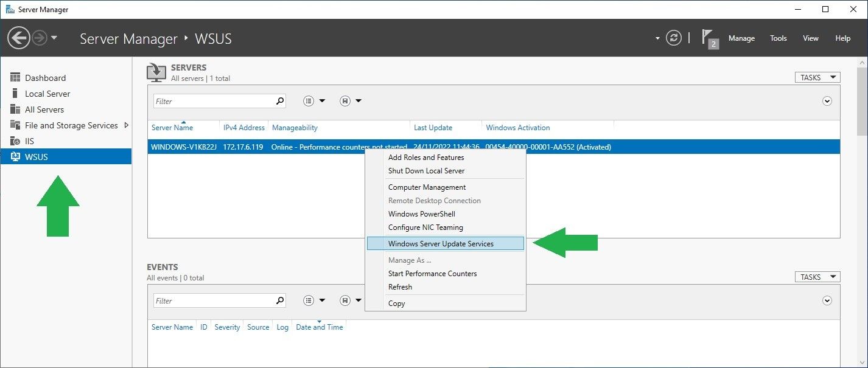The height and width of the screenshot is (368, 868).
Task: Click the Refresh icon in header
Action: click(674, 38)
